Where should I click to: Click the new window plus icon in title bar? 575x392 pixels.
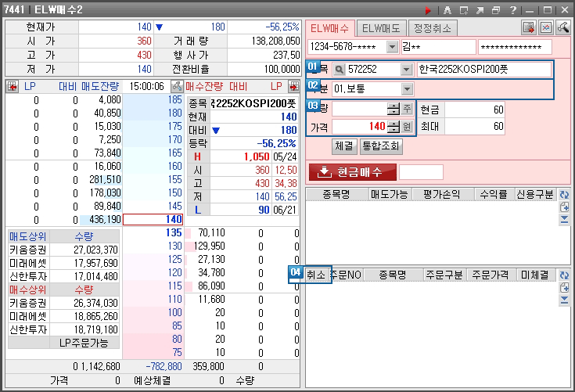[463, 10]
